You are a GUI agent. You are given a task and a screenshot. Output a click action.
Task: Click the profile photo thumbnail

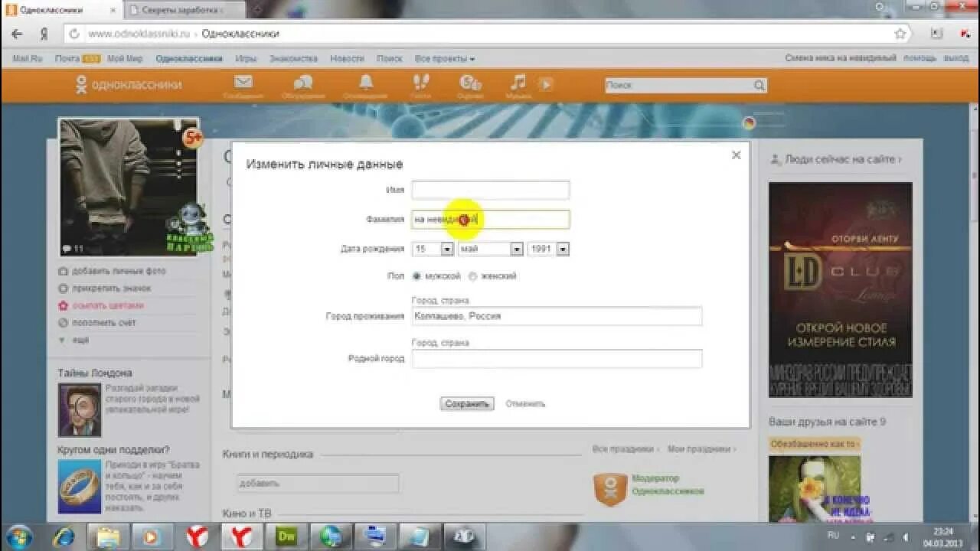pos(129,187)
